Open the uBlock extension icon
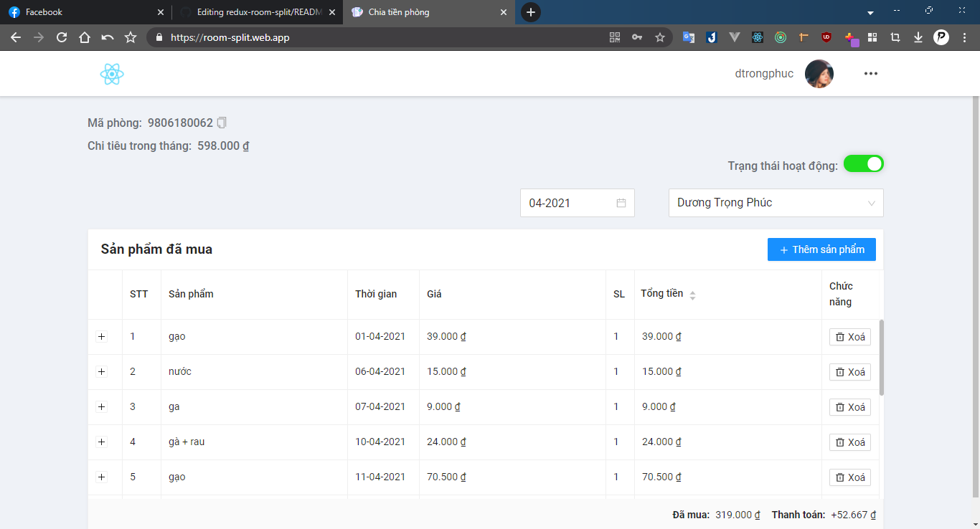The height and width of the screenshot is (529, 980). [x=826, y=37]
